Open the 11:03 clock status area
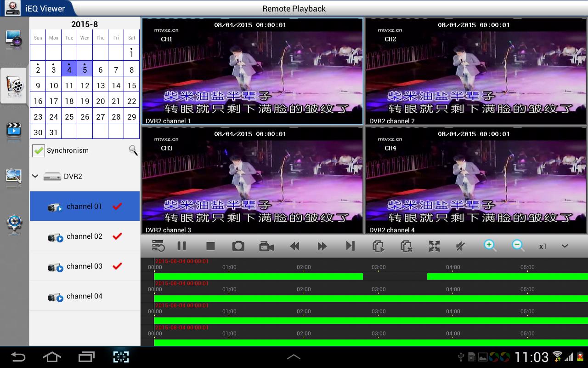The image size is (588, 368). coord(531,357)
